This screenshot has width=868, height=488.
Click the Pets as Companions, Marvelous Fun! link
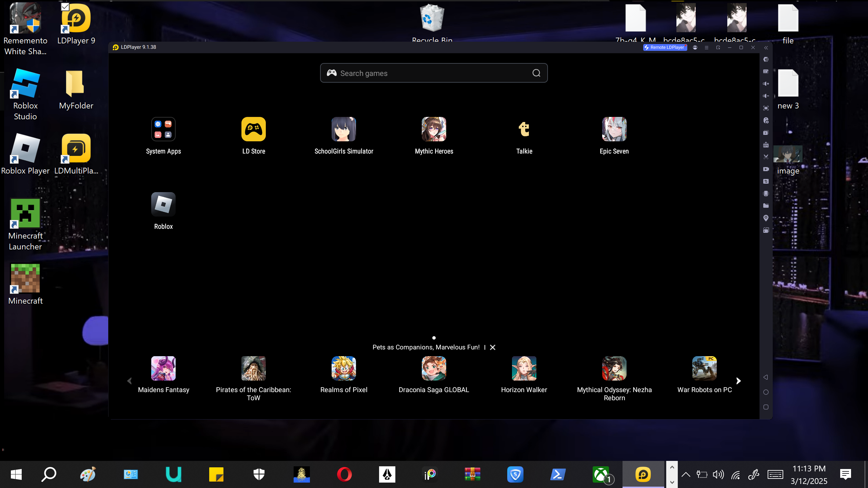click(x=426, y=347)
